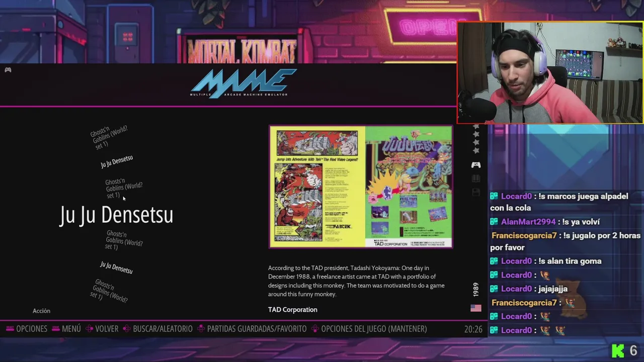
Task: Click PARTIDAS GUARDADAS/FAVORITO option
Action: [x=257, y=329]
